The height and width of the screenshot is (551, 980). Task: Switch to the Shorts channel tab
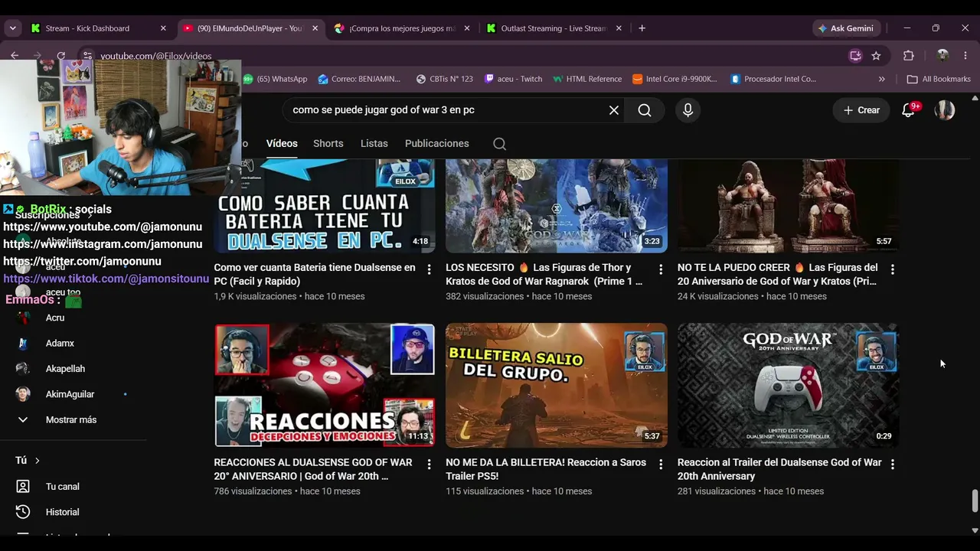tap(328, 144)
